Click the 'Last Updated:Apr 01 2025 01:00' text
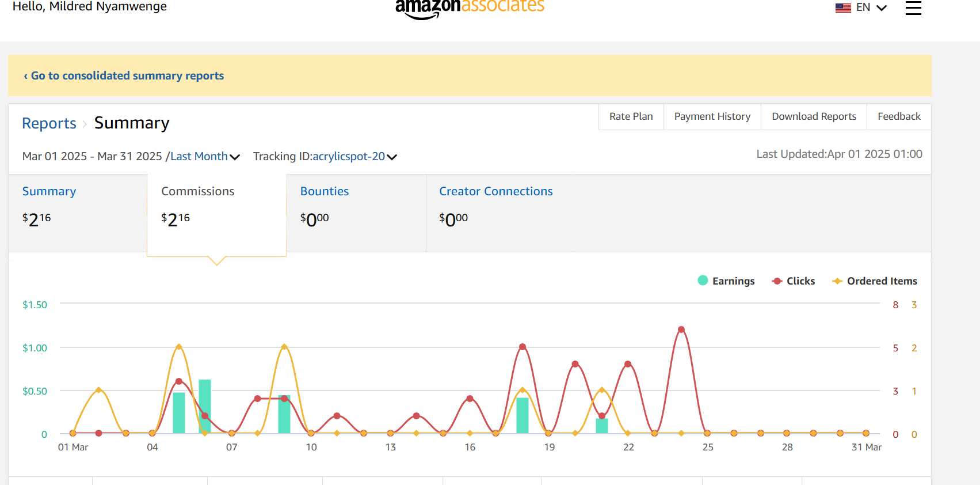Viewport: 980px width, 485px height. [839, 154]
